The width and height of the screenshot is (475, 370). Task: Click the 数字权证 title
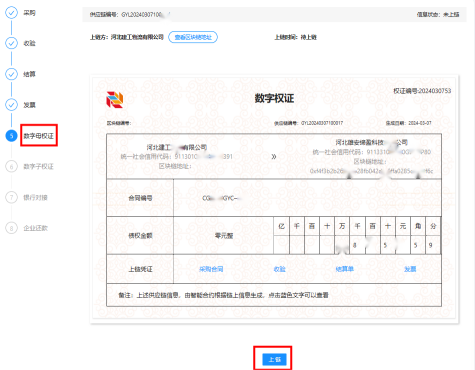point(274,98)
